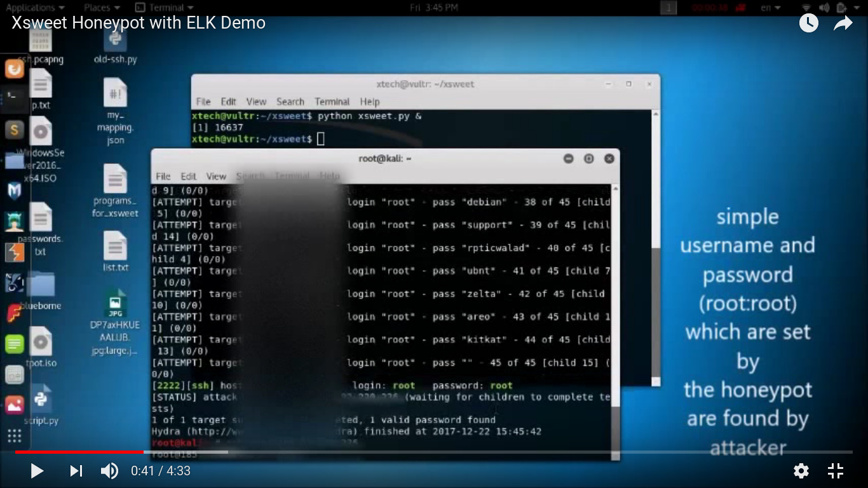The width and height of the screenshot is (868, 488).
Task: Open the Places menu in the top bar
Action: tap(102, 8)
